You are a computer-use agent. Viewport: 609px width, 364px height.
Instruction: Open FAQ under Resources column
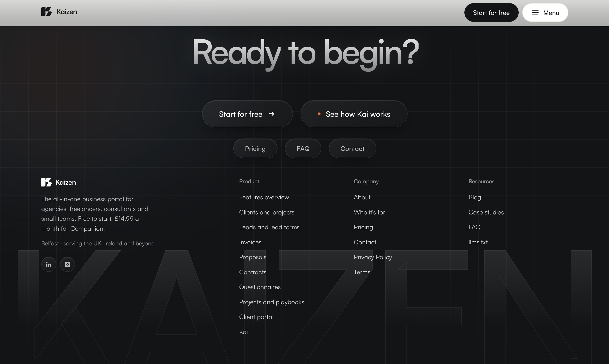(x=474, y=227)
